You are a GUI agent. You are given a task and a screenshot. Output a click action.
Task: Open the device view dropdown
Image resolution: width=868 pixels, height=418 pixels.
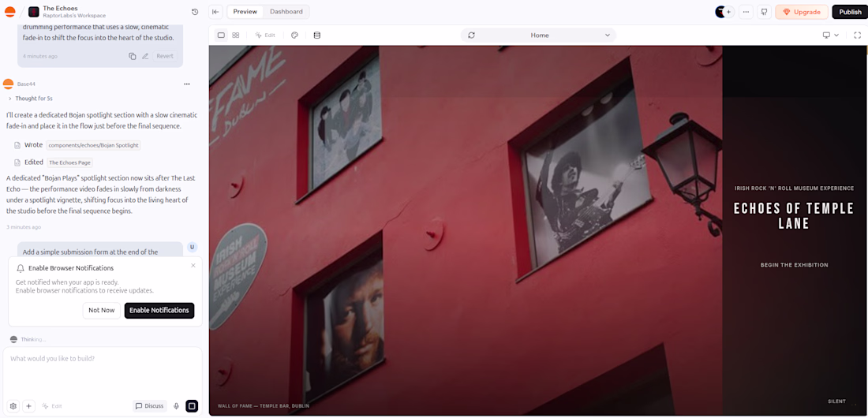click(830, 35)
